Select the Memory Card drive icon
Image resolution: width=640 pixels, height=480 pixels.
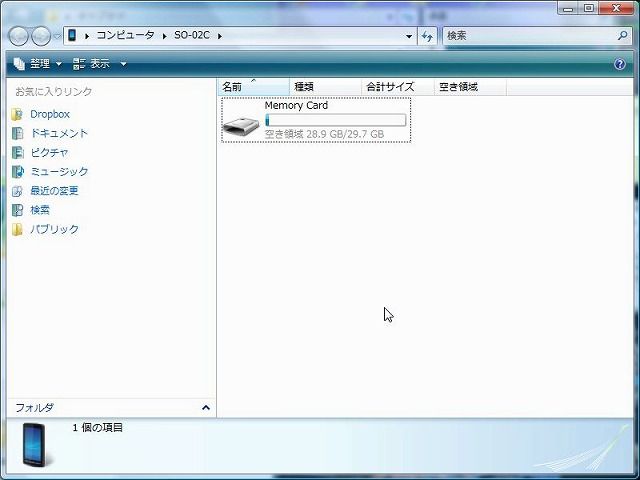241,126
